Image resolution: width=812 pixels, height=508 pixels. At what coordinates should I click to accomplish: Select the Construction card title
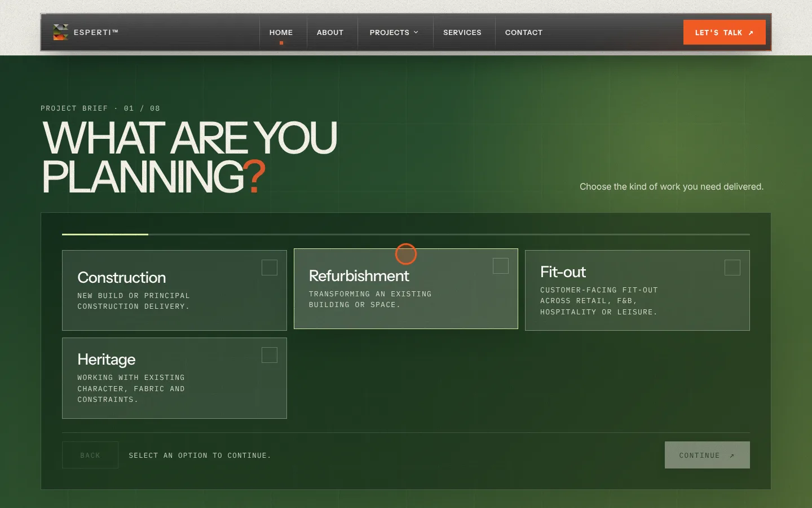(122, 278)
